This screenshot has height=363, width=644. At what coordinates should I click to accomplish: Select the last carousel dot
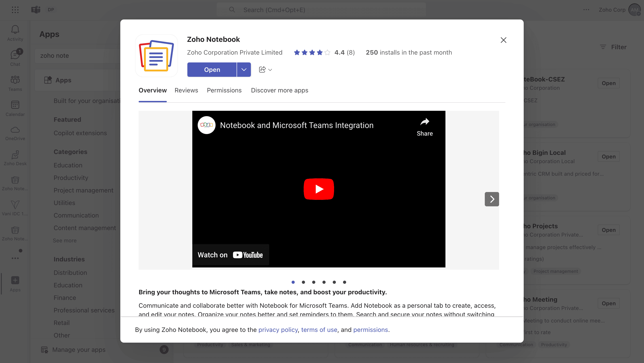[345, 282]
